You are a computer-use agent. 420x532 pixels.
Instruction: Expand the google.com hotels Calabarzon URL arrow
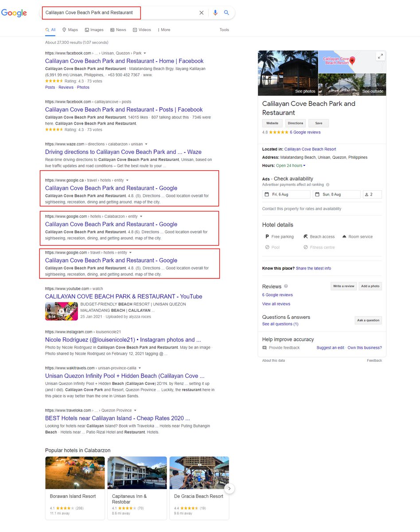(x=141, y=216)
